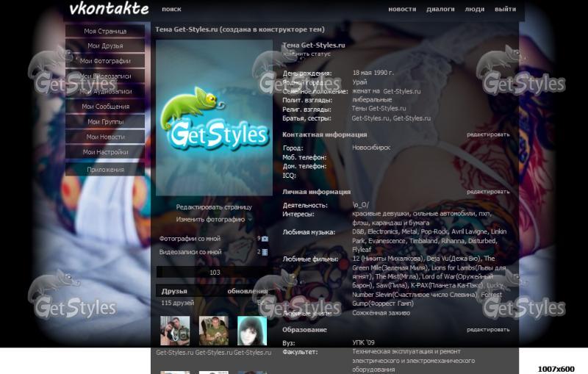Click the vkontakte logo in the header

pos(108,9)
